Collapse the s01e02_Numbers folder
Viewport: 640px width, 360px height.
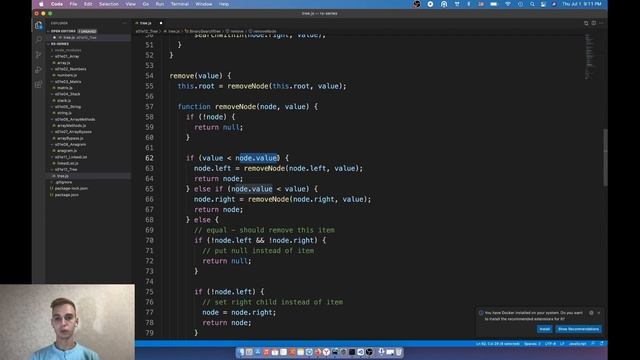click(70, 69)
